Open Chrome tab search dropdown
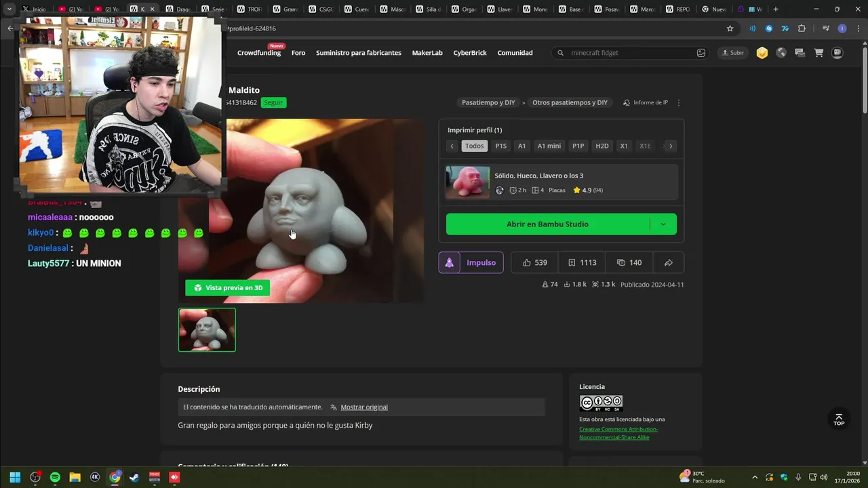Screen dimensions: 868x488 9,9
